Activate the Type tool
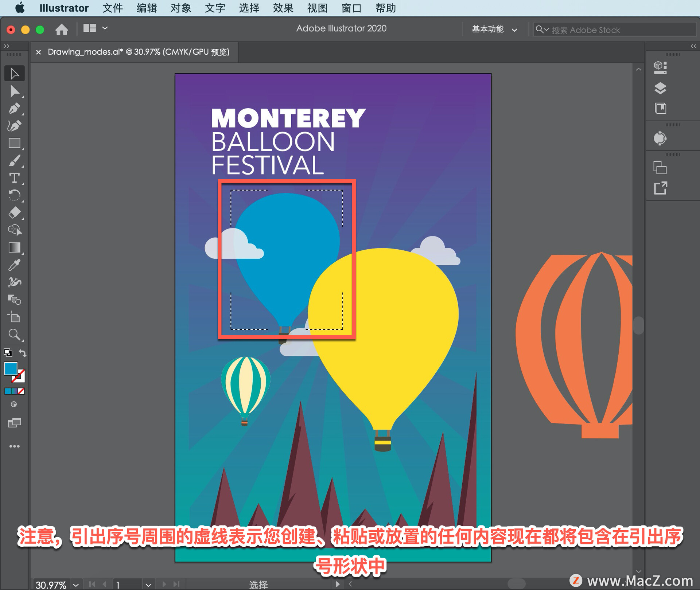The image size is (700, 590). (14, 178)
